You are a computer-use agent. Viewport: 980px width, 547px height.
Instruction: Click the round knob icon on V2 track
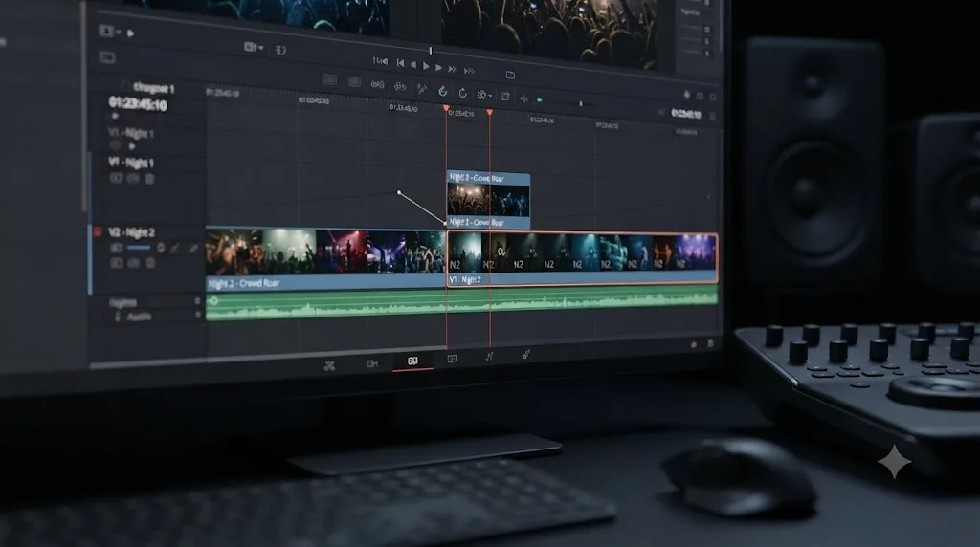click(x=161, y=248)
